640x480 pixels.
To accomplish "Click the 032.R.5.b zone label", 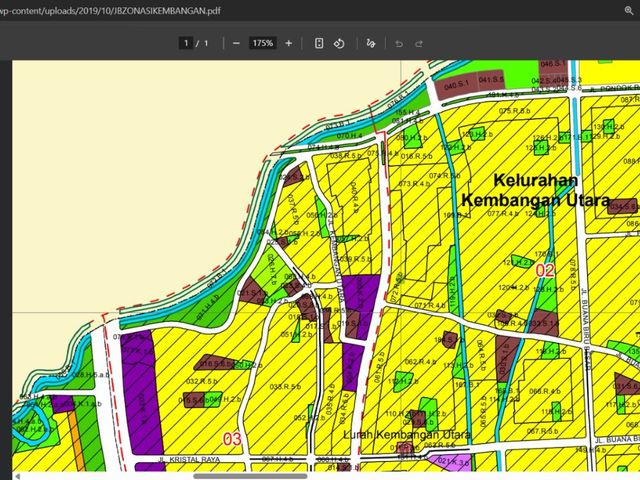I will pyautogui.click(x=201, y=381).
